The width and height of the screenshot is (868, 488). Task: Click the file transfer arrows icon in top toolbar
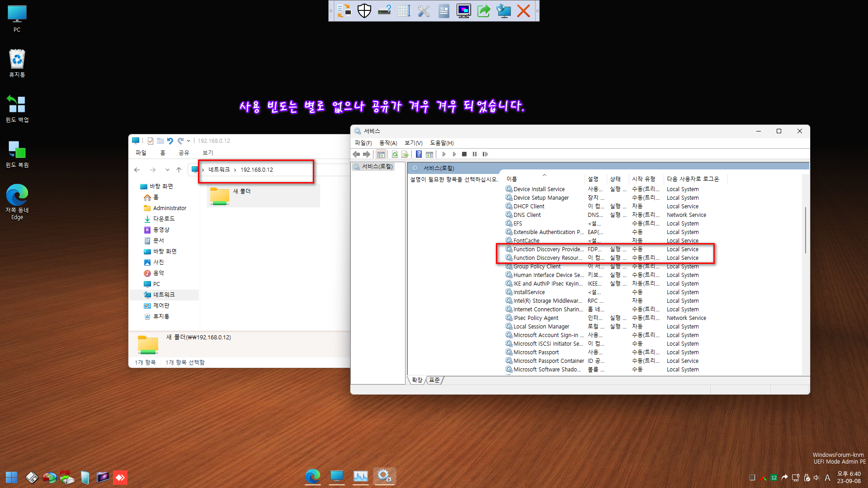[344, 10]
